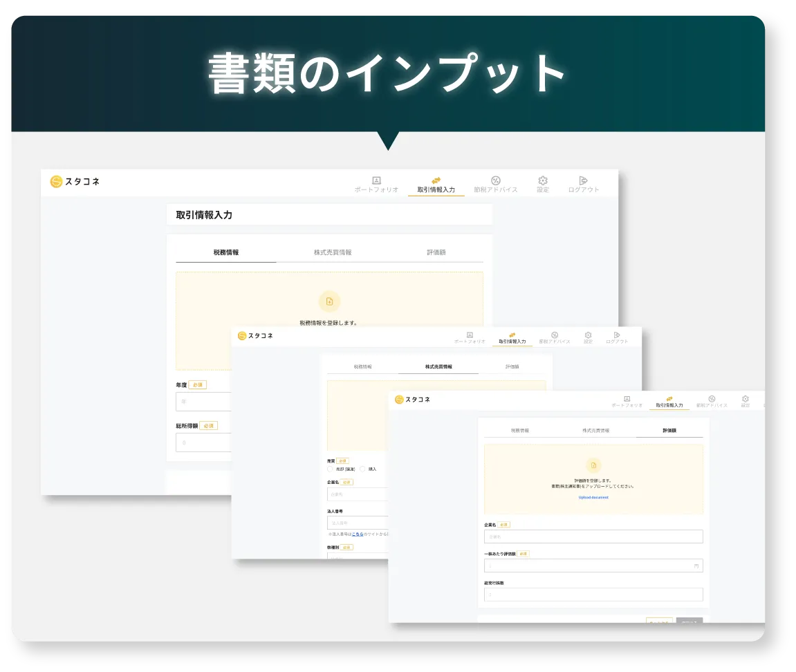Click the 総発行株数 input field

[593, 595]
